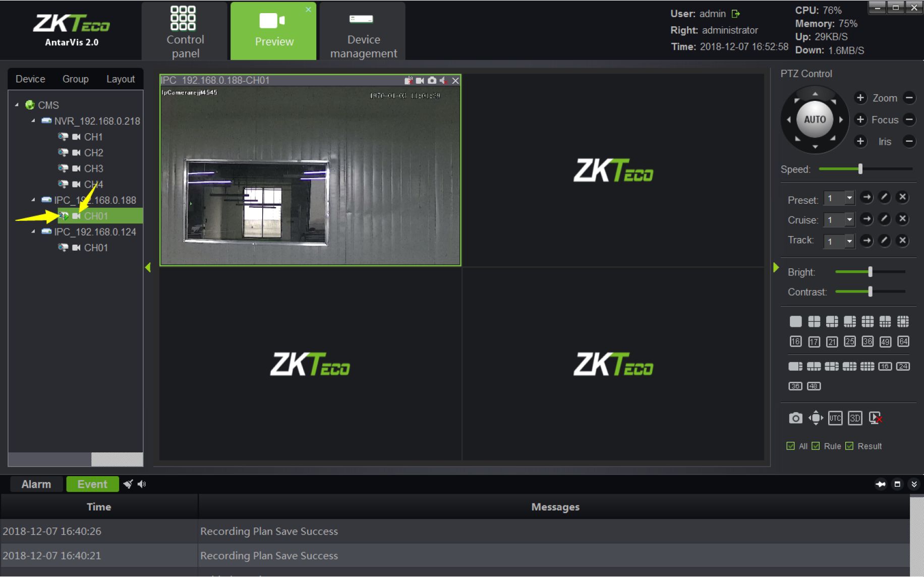Select the 64-window layout icon
The width and height of the screenshot is (924, 577).
pos(903,342)
